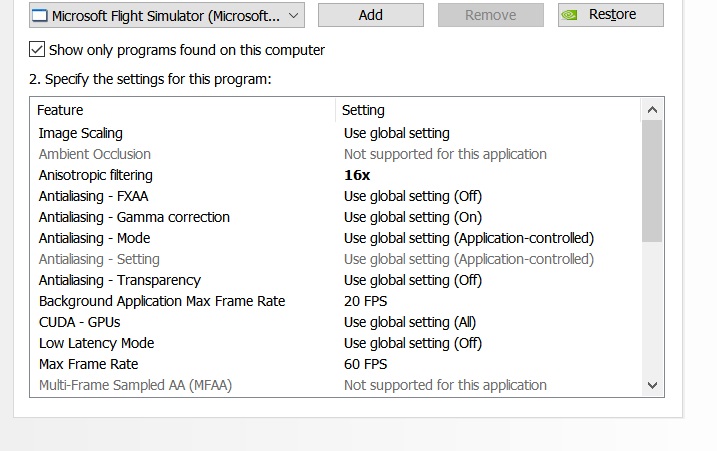Click the scroll up arrow in settings list

(653, 110)
